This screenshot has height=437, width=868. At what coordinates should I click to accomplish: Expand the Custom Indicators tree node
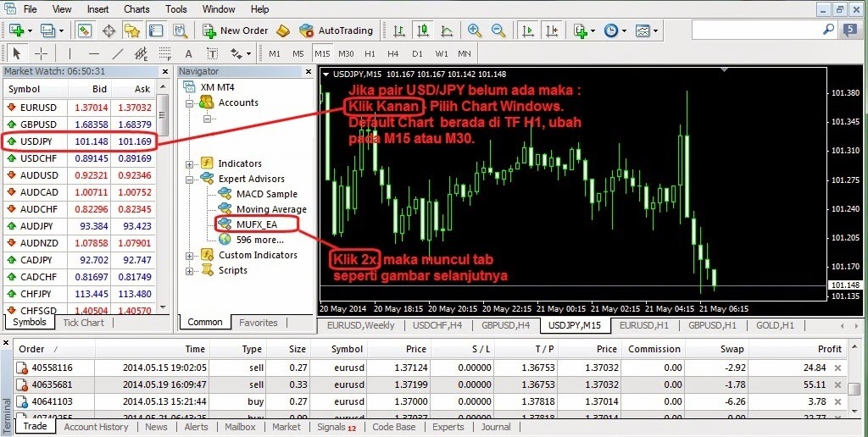(x=190, y=256)
